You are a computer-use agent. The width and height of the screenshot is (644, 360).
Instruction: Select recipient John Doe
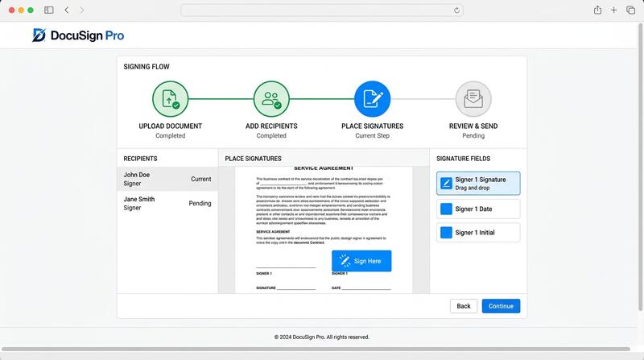167,179
